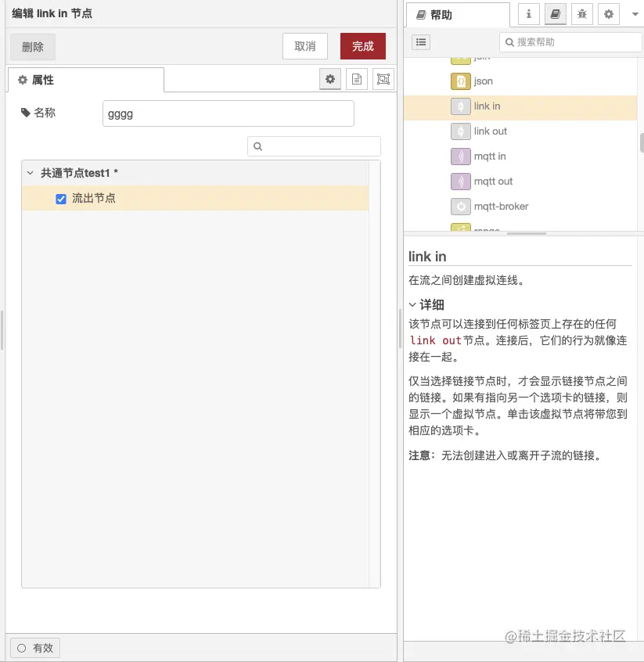Select the json node icon

pos(461,81)
